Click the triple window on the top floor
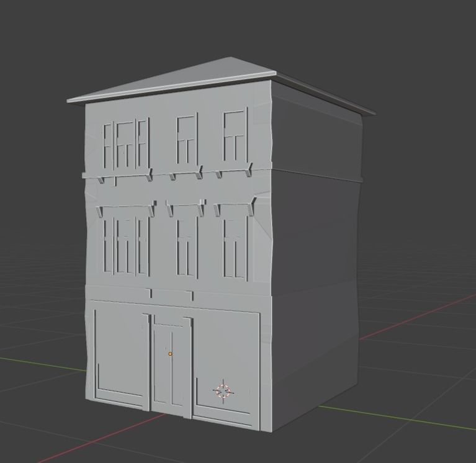The width and height of the screenshot is (476, 463). [126, 145]
